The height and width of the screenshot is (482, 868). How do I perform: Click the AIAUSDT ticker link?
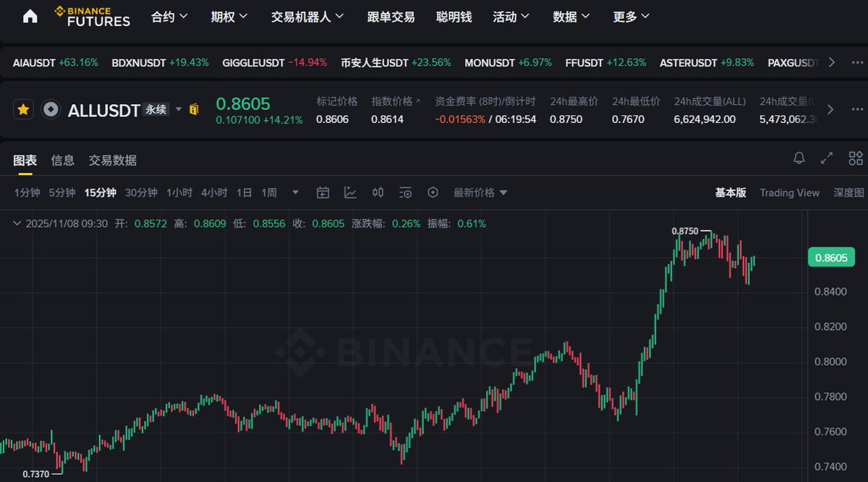click(x=35, y=62)
